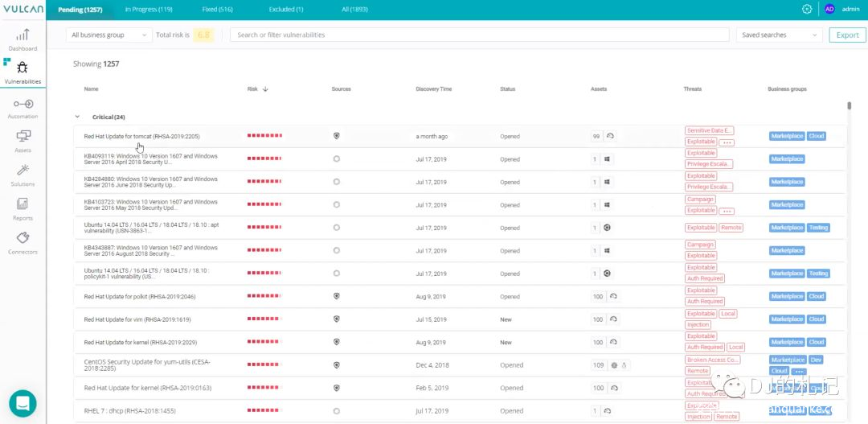The image size is (868, 424).
Task: Collapse the Critical (24) group
Action: (77, 117)
